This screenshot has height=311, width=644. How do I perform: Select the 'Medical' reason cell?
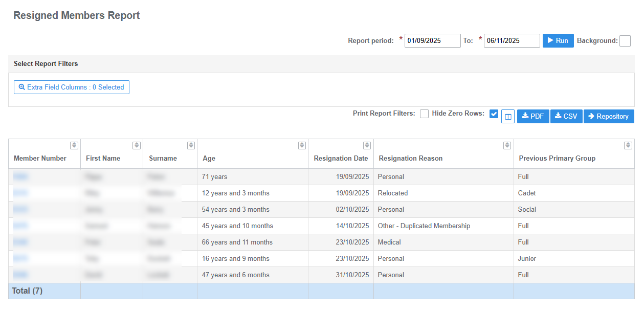pyautogui.click(x=443, y=242)
